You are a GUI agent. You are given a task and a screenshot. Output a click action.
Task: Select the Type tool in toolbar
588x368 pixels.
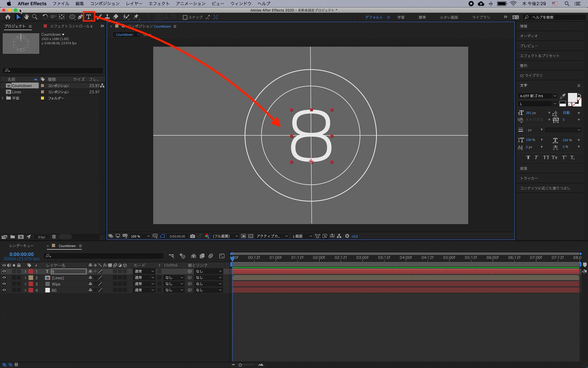pyautogui.click(x=88, y=17)
